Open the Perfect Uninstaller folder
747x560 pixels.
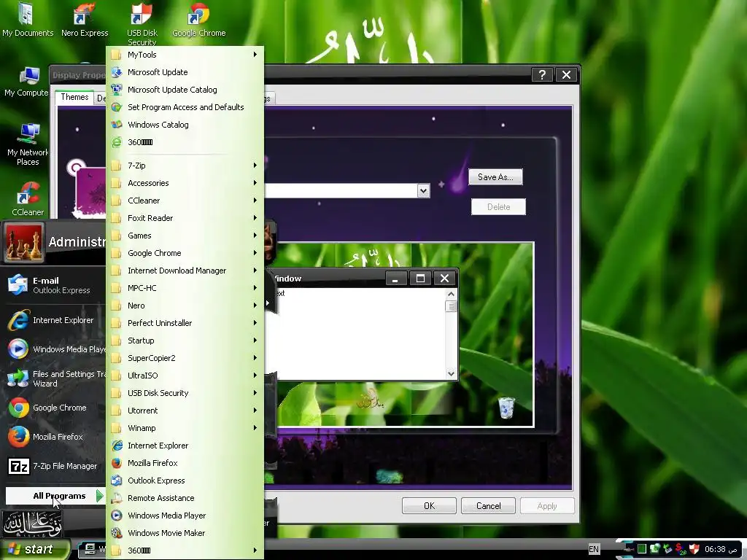(x=185, y=323)
